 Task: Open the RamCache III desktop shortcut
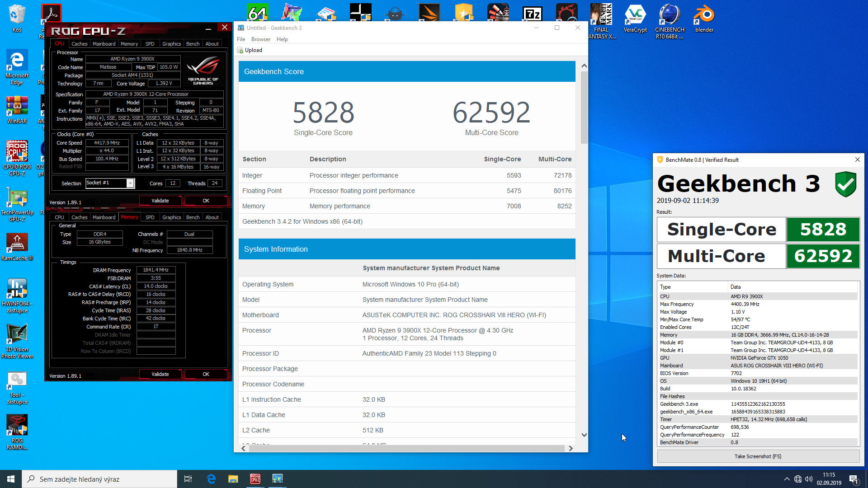pyautogui.click(x=17, y=247)
